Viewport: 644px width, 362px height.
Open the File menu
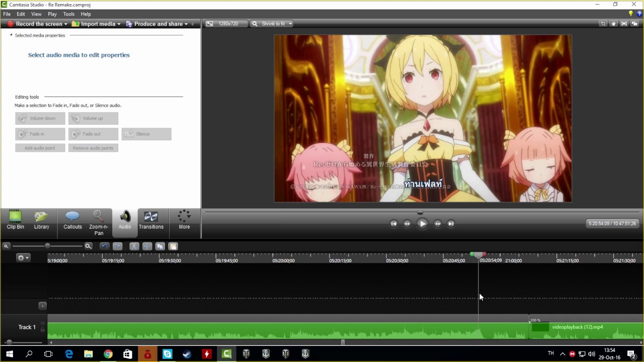[x=7, y=14]
